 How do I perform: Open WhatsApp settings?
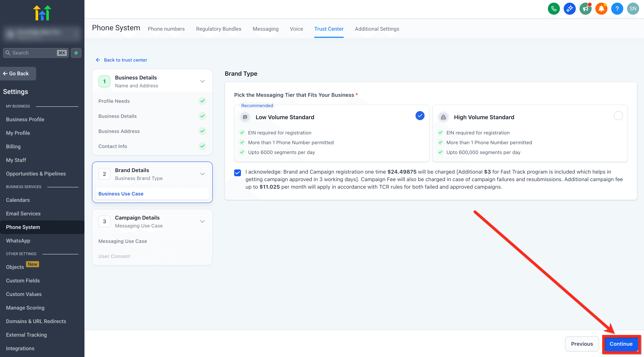[18, 241]
